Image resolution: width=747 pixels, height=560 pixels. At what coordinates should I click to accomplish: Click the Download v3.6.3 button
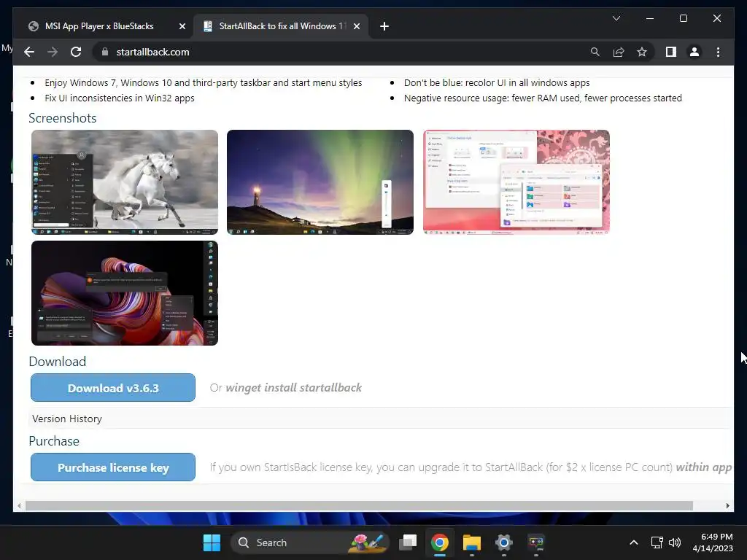pos(113,388)
